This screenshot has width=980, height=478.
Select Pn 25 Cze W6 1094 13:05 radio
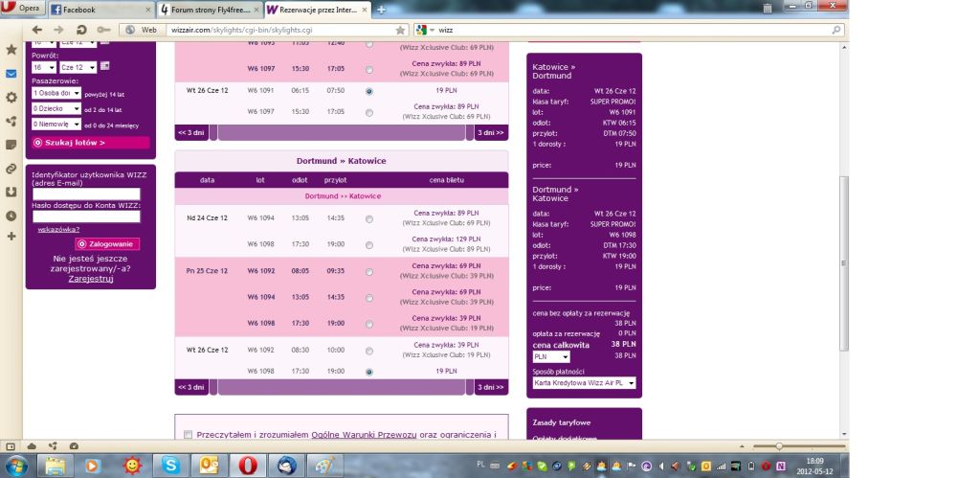[369, 299]
